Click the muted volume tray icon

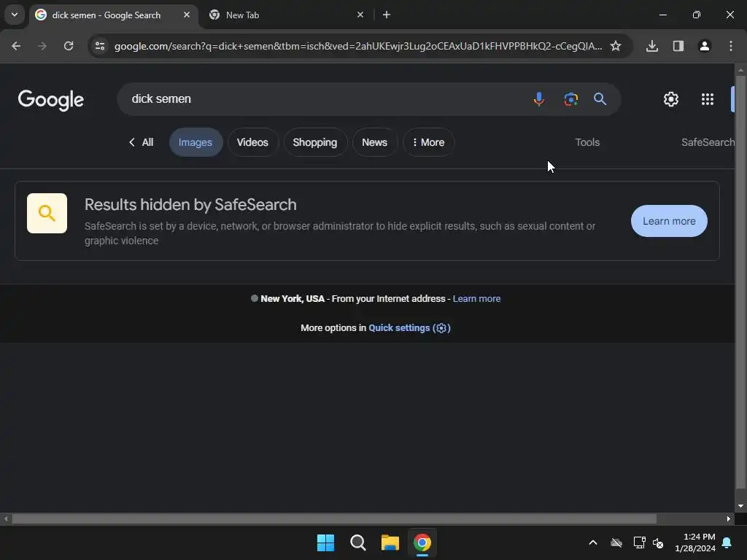pyautogui.click(x=658, y=542)
